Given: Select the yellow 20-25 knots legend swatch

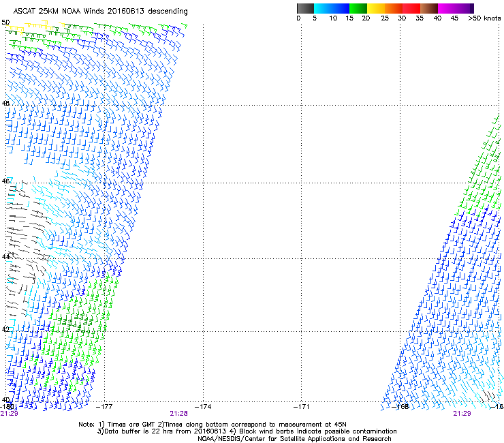Looking at the screenshot, I should (376, 8).
